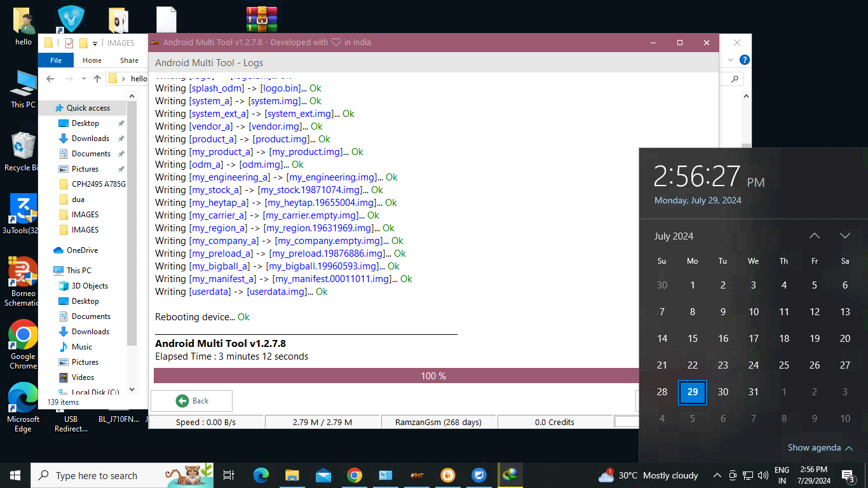Open the Share ribbon tab in File Explorer
Screen dimensions: 868x488
(129, 60)
